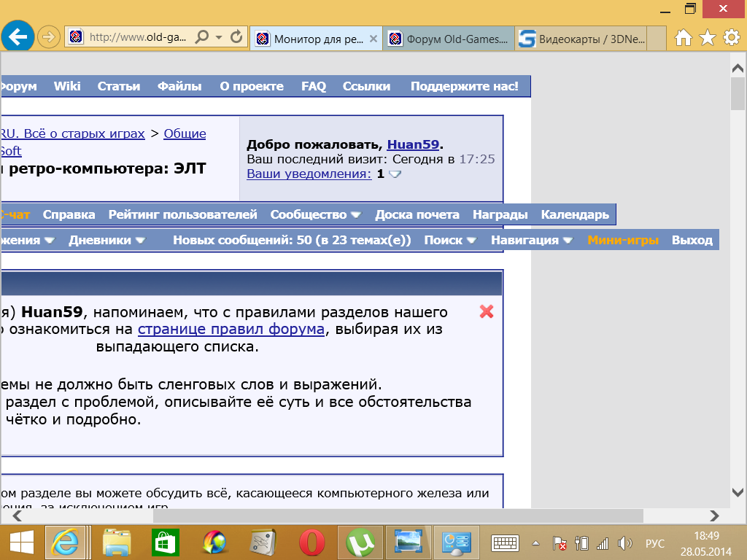747x560 pixels.
Task: Click the search magnifier in address bar
Action: pos(203,36)
